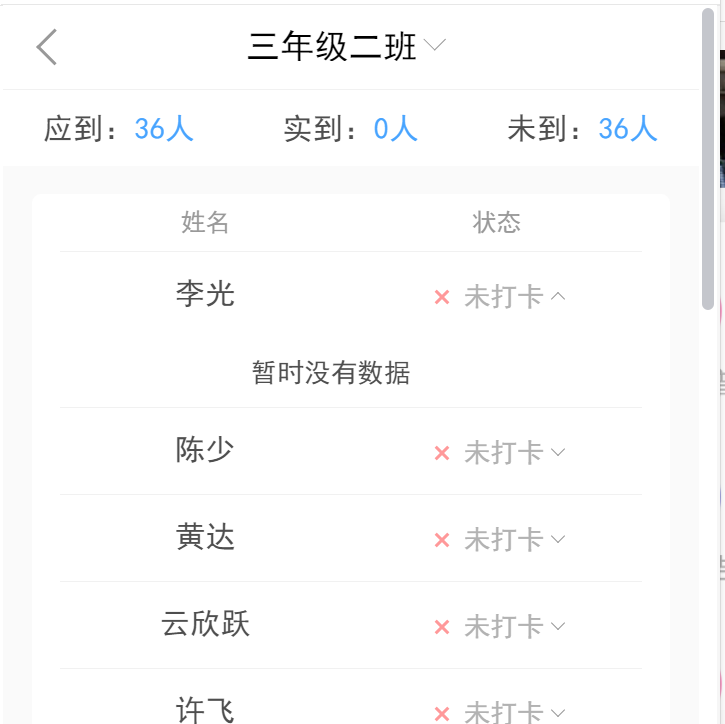
Task: Open the 三年级二班 class dropdown arrow
Action: pos(435,45)
